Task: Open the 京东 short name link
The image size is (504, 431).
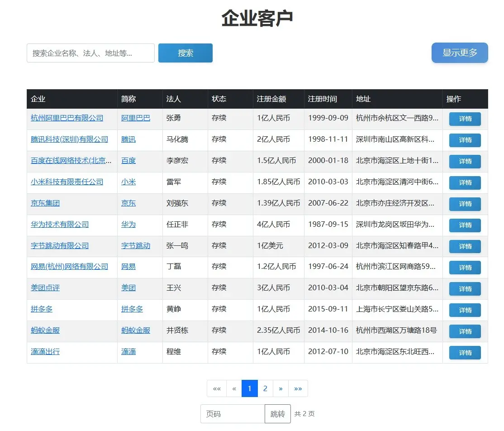Action: click(128, 203)
